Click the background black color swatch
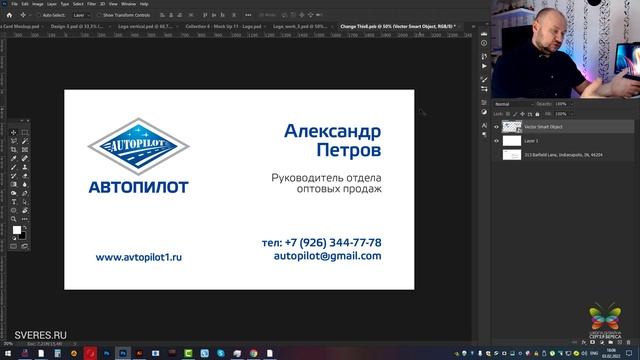 point(23,236)
